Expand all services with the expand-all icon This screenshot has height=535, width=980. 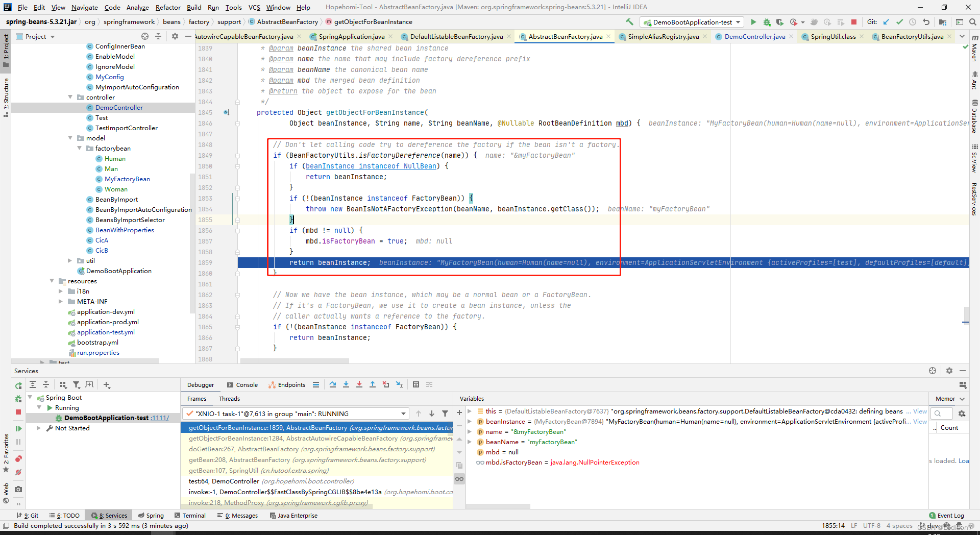pos(33,384)
